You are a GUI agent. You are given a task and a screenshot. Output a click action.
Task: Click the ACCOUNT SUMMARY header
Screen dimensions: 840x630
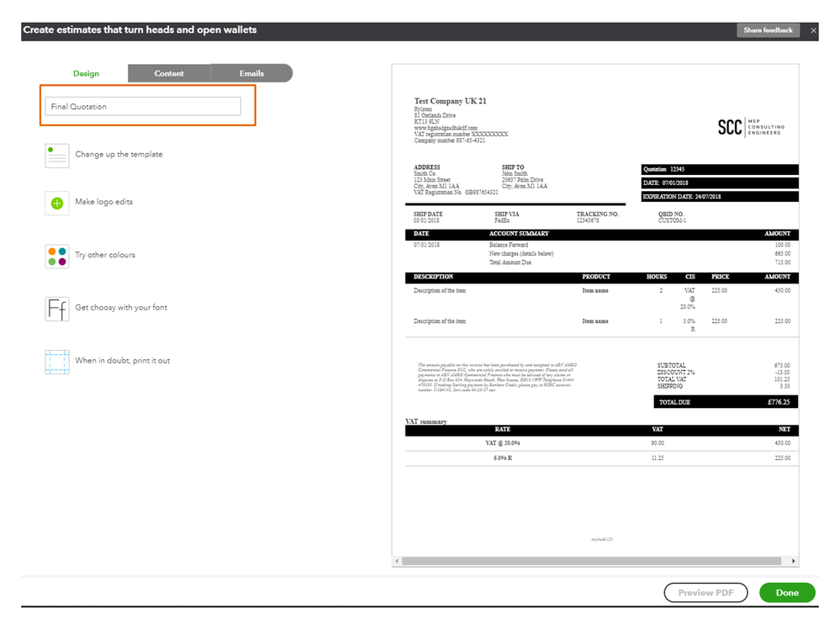tap(519, 234)
